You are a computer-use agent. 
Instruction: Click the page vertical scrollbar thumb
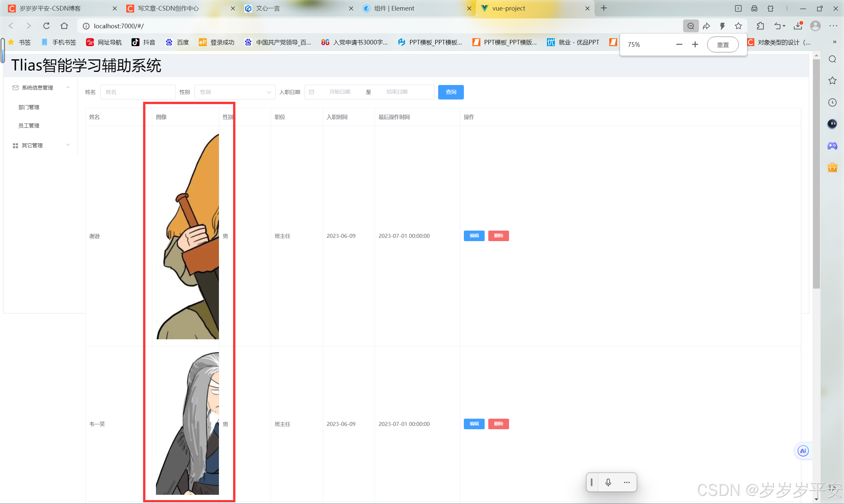tap(816, 174)
